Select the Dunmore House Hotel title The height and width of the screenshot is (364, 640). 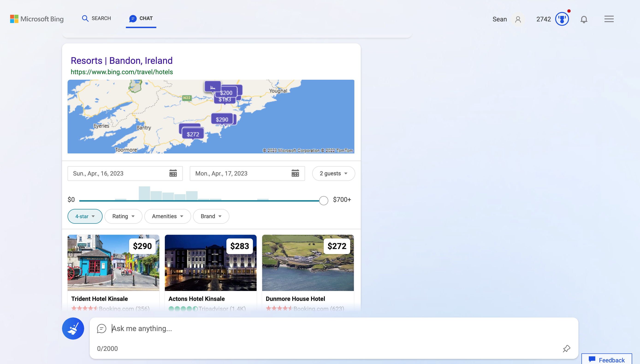[x=295, y=299]
